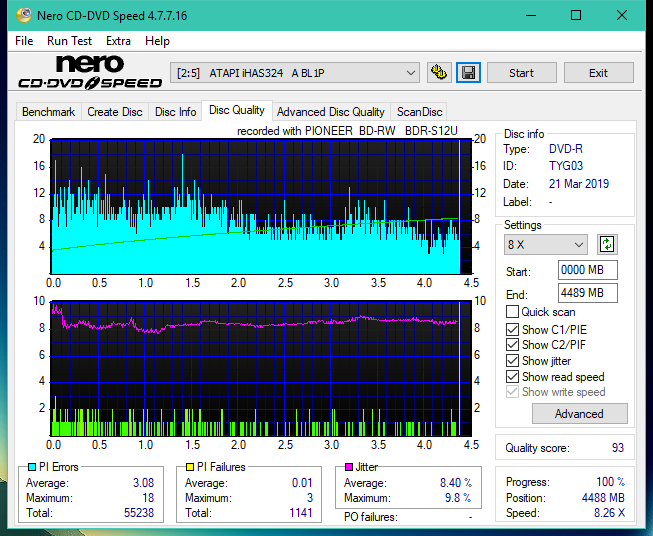Click the Quality score value 93

(618, 448)
